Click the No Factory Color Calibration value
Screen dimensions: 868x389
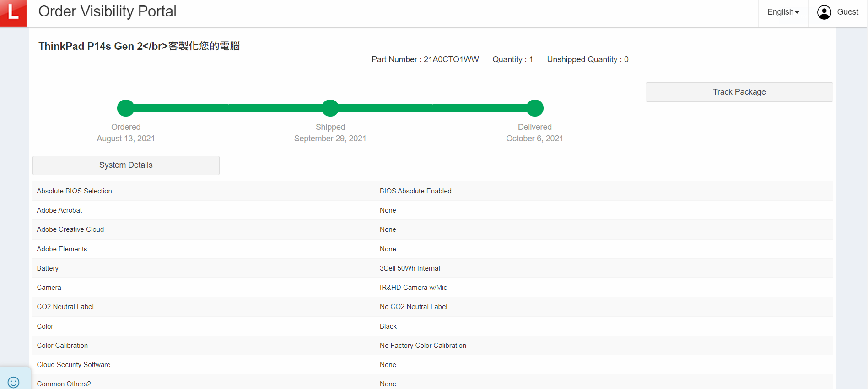click(423, 346)
